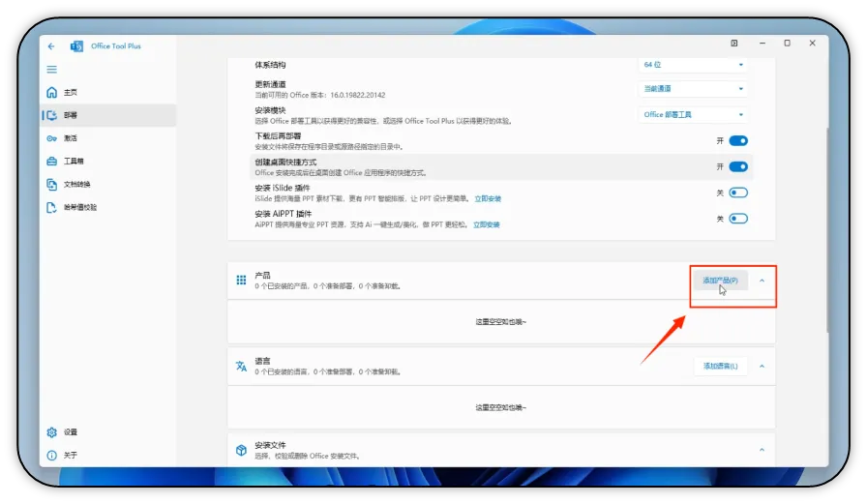Screen dimensions: 867x504
Task: Go back with the arrow beside Office Tool Plus
Action: 51,46
